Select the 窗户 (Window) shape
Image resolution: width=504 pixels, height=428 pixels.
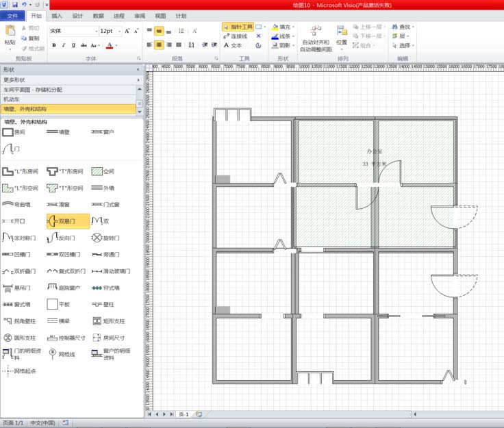[x=103, y=132]
